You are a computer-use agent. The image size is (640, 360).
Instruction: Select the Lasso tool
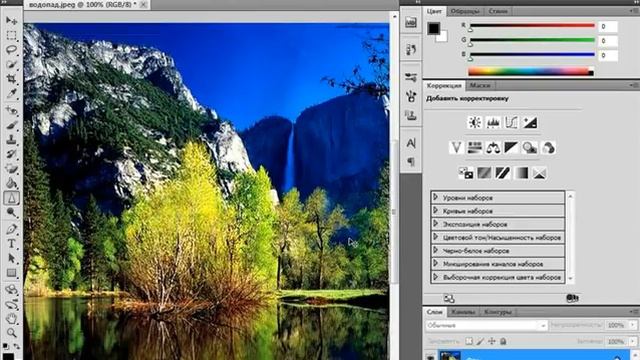[11, 50]
